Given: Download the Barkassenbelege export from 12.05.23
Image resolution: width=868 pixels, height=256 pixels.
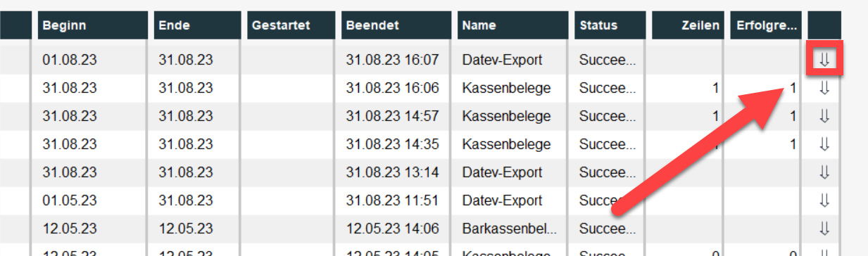Looking at the screenshot, I should point(824,229).
